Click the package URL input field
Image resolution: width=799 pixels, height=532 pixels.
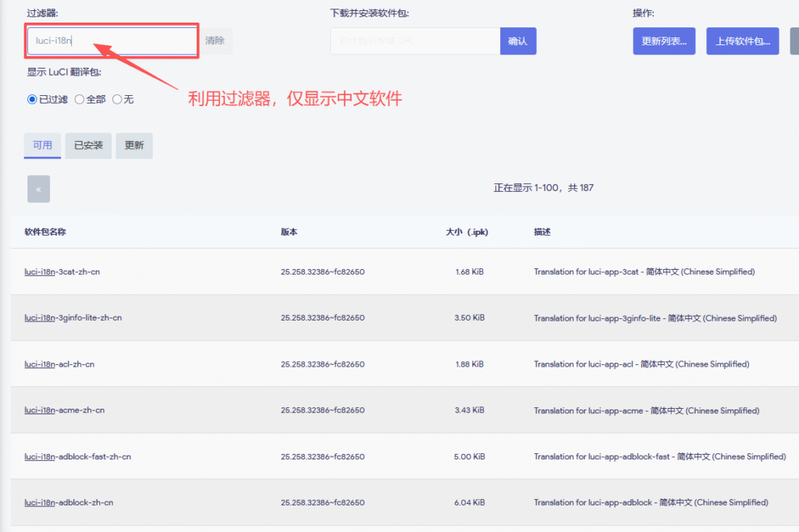[414, 41]
